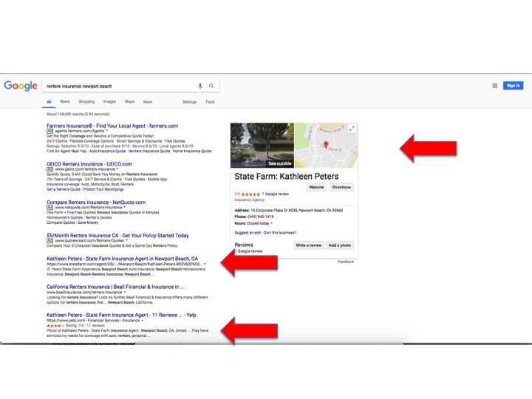The height and width of the screenshot is (399, 532).
Task: Switch to the News tab
Action: point(65,101)
